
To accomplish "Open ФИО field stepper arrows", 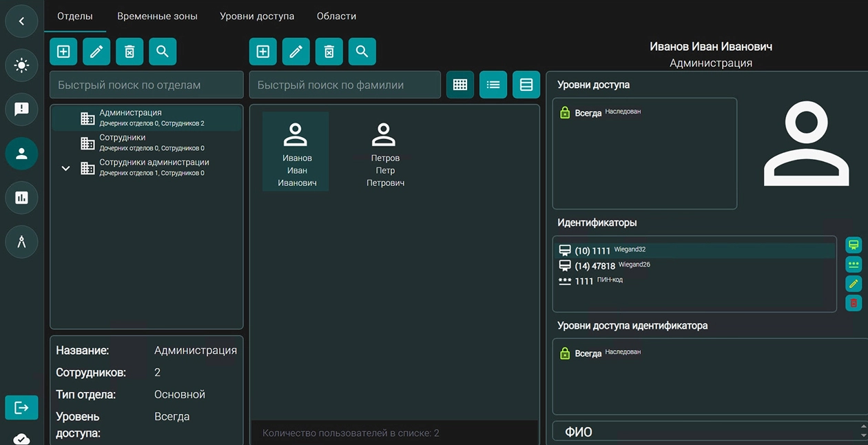I will (x=864, y=431).
